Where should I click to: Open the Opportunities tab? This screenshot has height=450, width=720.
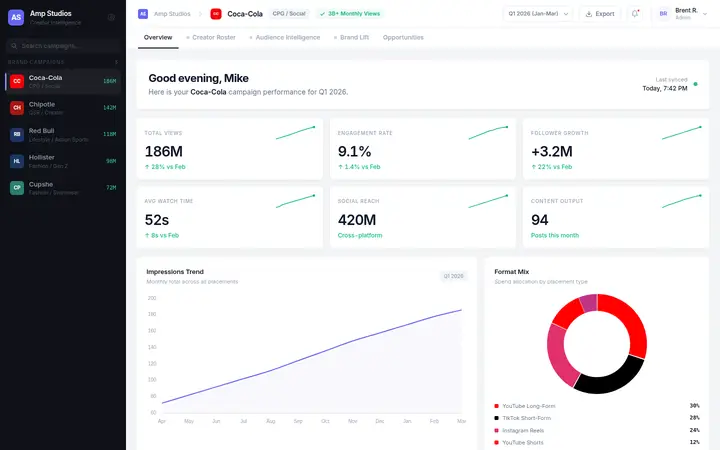[403, 38]
